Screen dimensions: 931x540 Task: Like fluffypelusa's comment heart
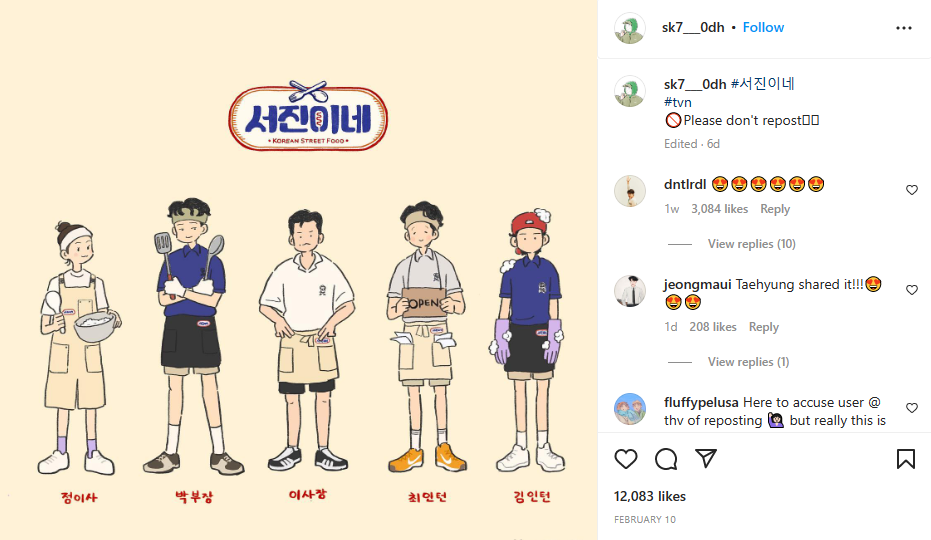click(912, 408)
